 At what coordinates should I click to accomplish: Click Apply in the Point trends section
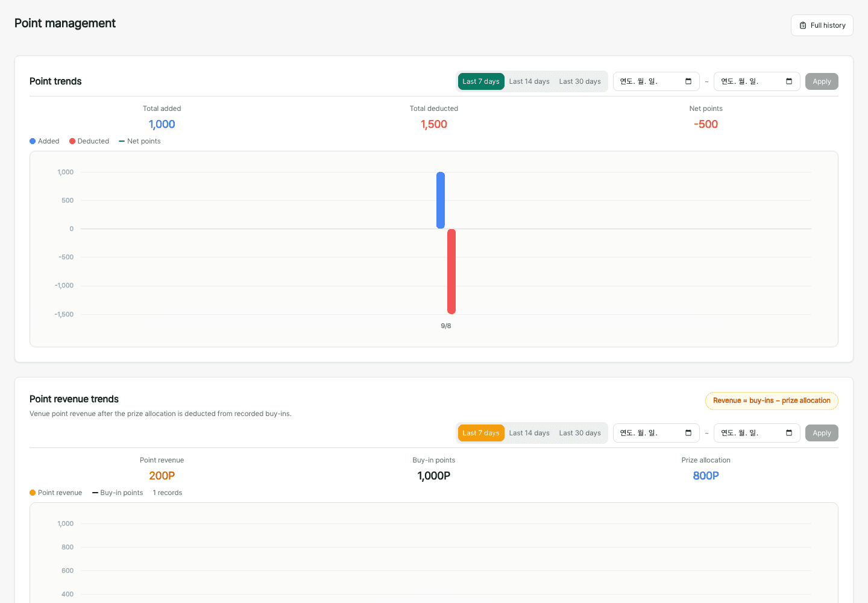[822, 81]
